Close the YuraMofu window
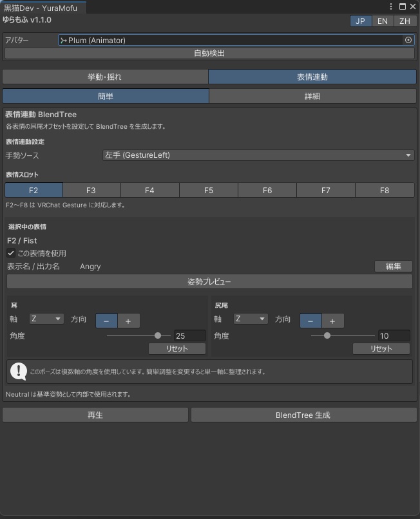 413,6
